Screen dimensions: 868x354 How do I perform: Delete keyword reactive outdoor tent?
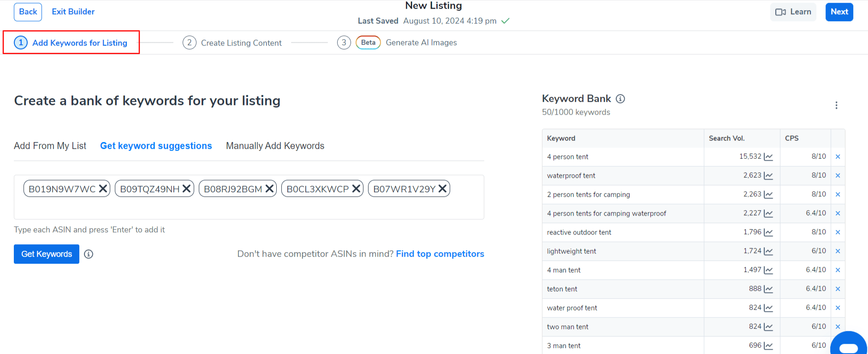(838, 232)
